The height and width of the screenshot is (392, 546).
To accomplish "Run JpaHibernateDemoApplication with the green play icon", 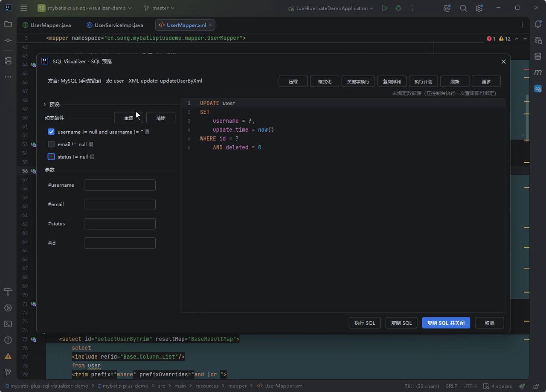I will pos(385,8).
